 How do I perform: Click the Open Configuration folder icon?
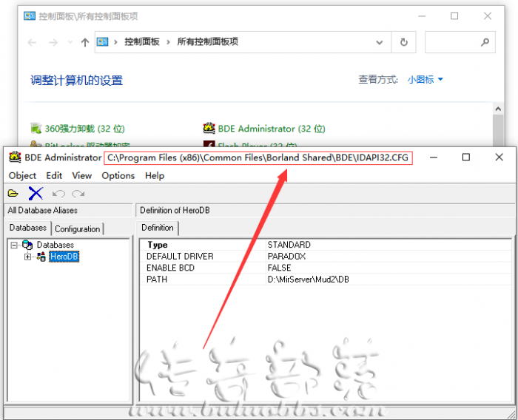coord(13,194)
